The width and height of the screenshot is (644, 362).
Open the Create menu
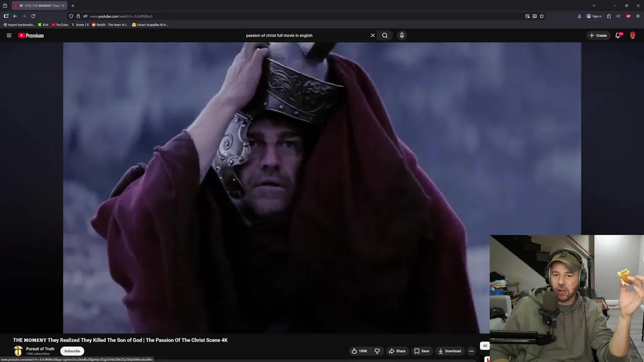tap(598, 35)
